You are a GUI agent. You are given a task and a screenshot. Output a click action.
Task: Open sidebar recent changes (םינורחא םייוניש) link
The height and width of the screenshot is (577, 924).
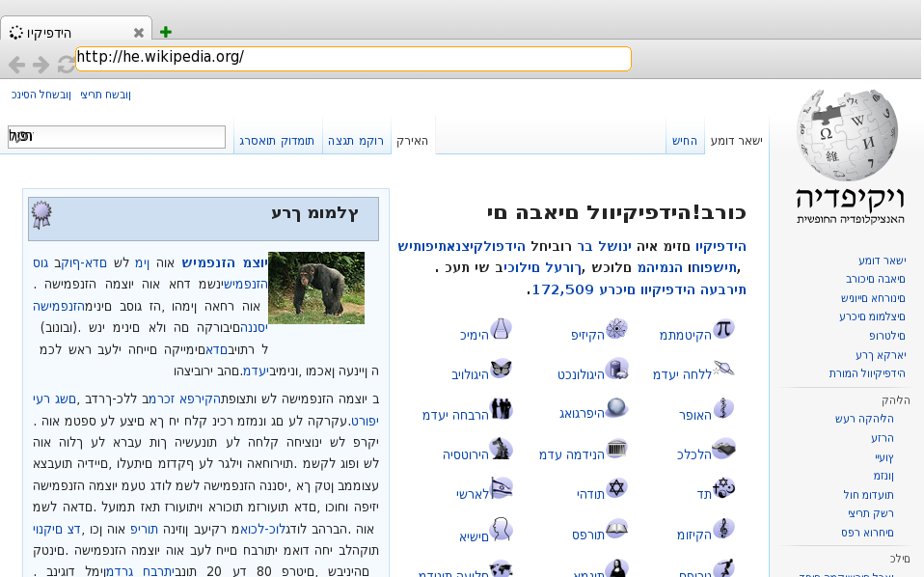(x=873, y=297)
